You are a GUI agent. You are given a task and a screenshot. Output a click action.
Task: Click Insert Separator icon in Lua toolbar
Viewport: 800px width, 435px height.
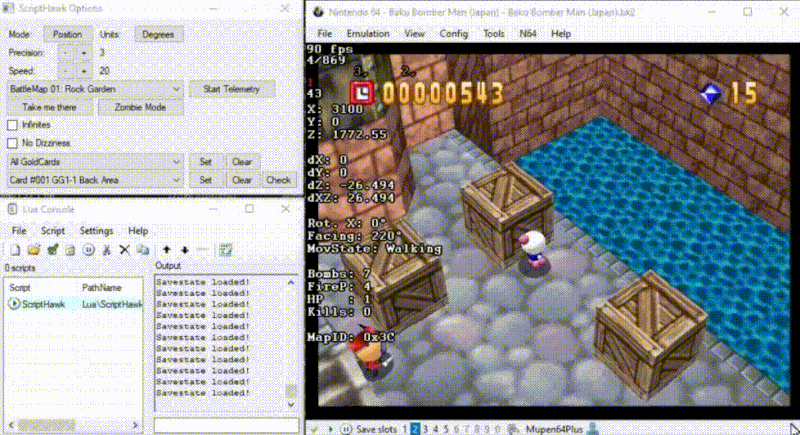203,250
